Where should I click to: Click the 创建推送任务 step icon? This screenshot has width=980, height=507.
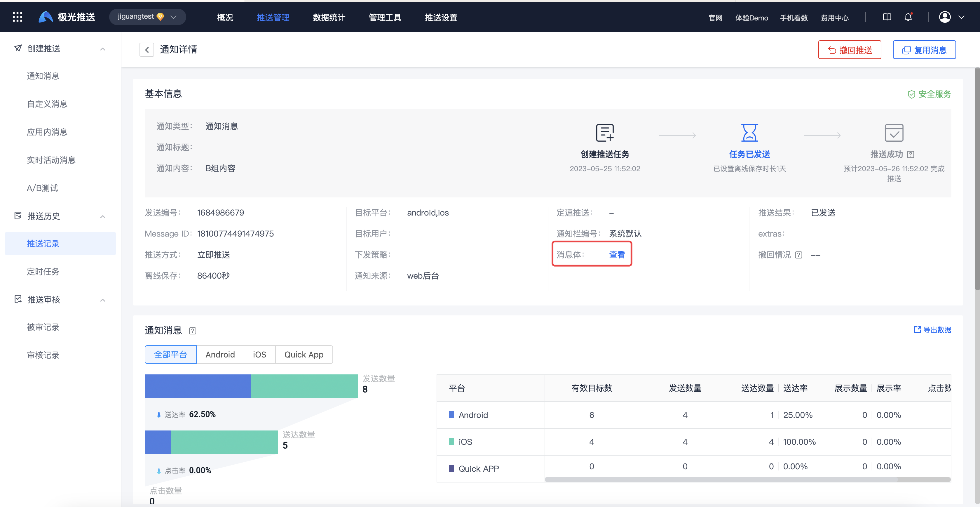point(605,133)
